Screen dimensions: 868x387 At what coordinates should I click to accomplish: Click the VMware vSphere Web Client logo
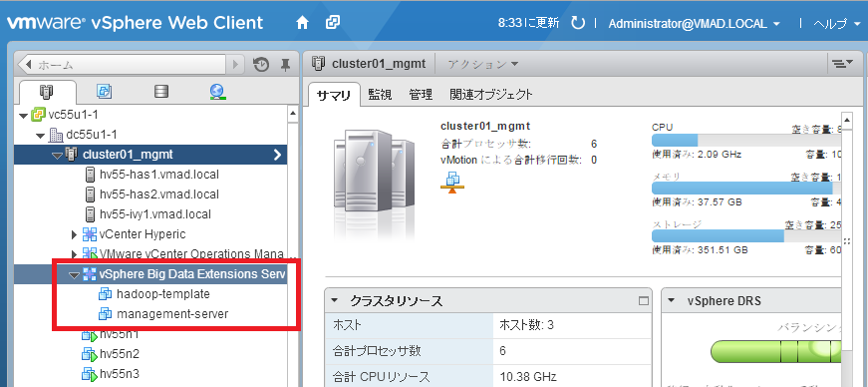click(136, 23)
